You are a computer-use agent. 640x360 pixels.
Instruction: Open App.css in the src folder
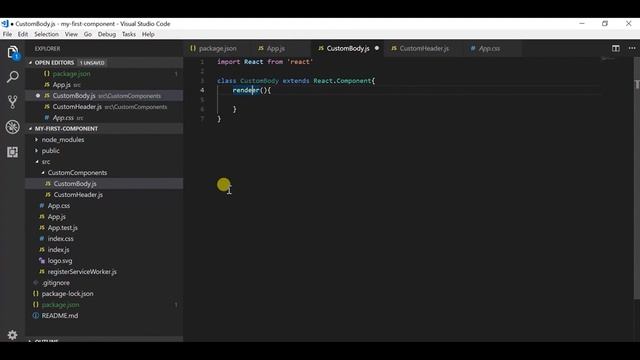click(x=59, y=206)
